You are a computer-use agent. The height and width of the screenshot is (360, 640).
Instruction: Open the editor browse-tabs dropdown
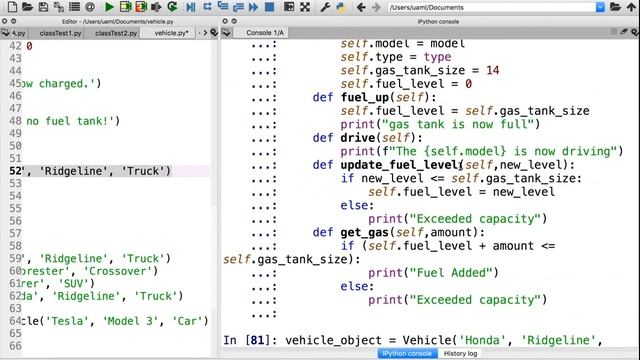(6, 33)
